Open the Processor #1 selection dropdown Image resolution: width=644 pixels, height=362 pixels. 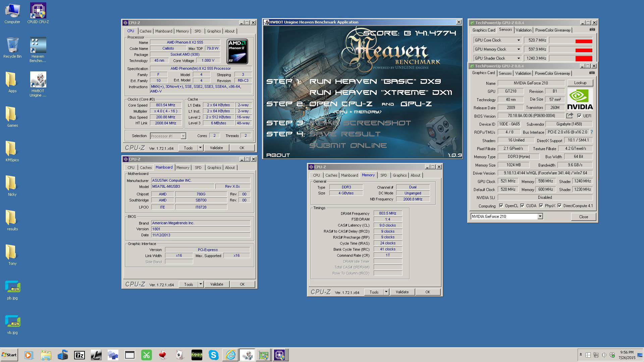183,136
